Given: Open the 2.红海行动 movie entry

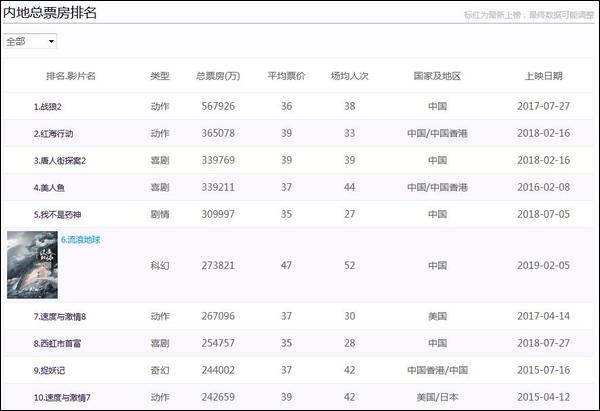Looking at the screenshot, I should [53, 134].
